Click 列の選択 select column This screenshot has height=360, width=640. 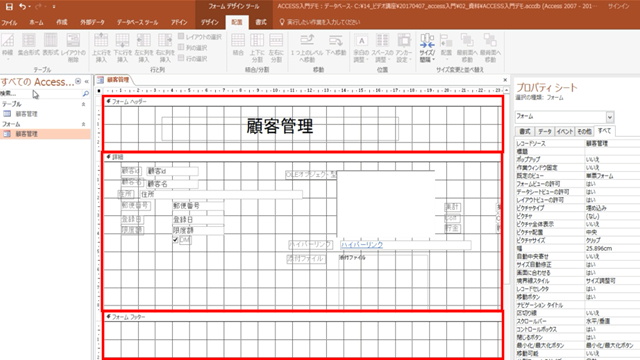click(x=193, y=48)
